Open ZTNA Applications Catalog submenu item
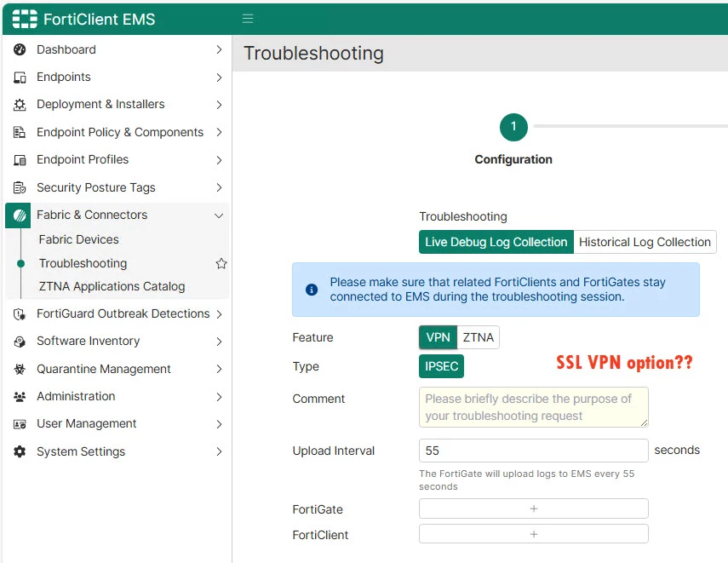Viewport: 728px width, 563px height. click(x=112, y=286)
